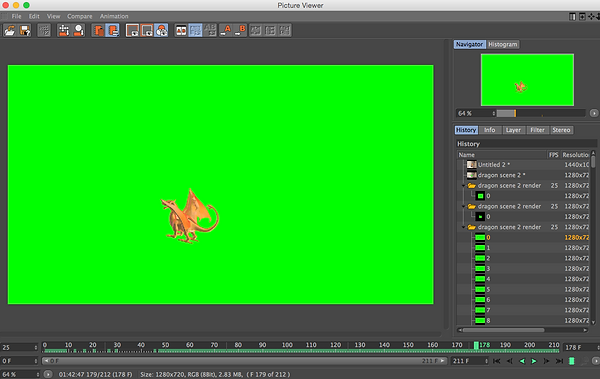Click the Resolution column header in History
The width and height of the screenshot is (600, 379).
(575, 155)
